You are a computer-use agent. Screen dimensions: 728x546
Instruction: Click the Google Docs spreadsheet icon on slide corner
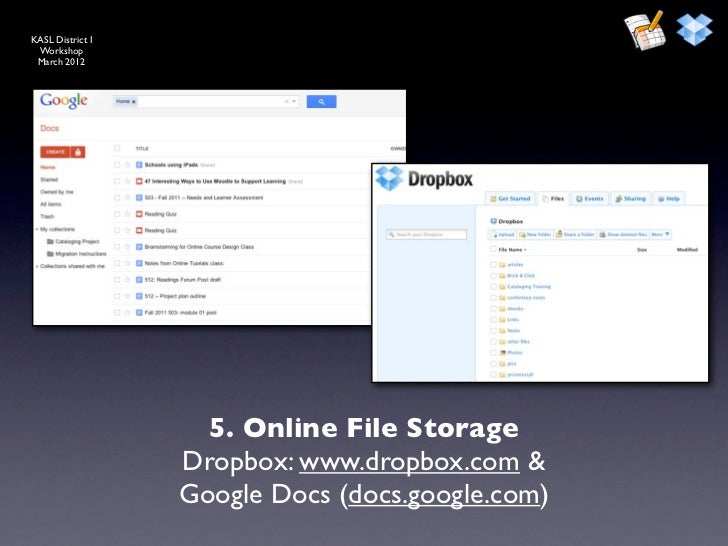tap(645, 31)
